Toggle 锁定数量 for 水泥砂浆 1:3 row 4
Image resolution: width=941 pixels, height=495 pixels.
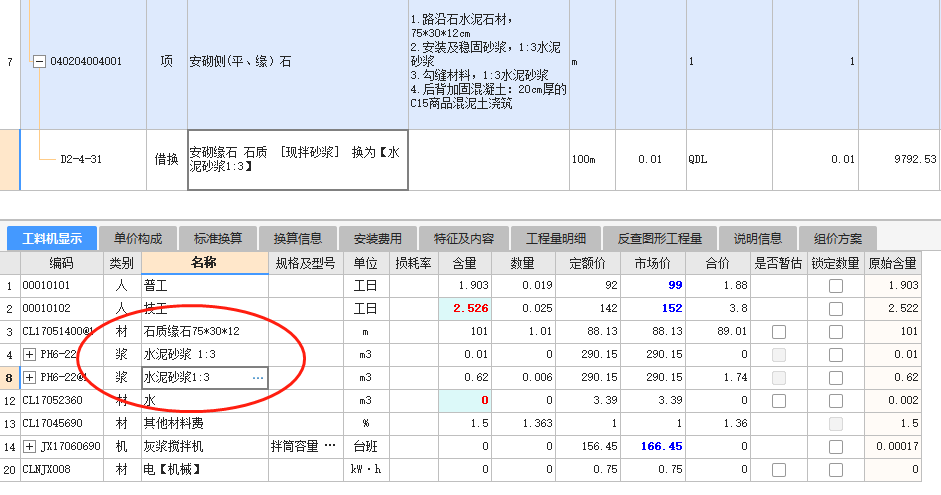click(835, 355)
